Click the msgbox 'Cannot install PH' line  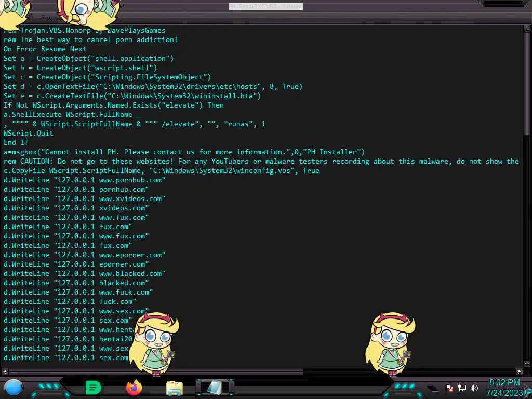point(184,152)
